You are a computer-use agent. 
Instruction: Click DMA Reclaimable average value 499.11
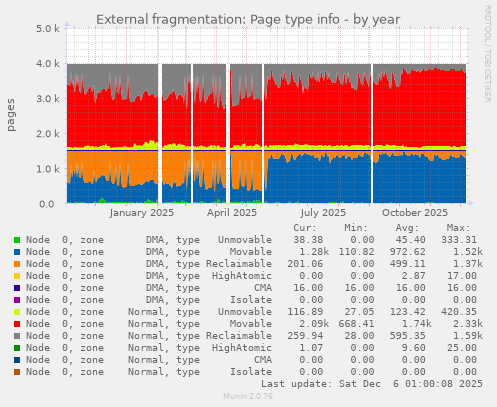[x=408, y=264]
